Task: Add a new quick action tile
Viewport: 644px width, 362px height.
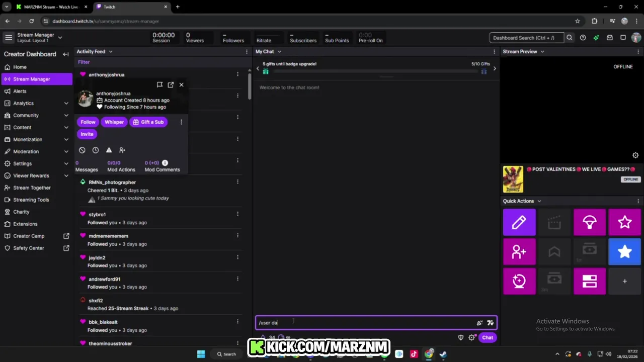Action: tap(625, 281)
